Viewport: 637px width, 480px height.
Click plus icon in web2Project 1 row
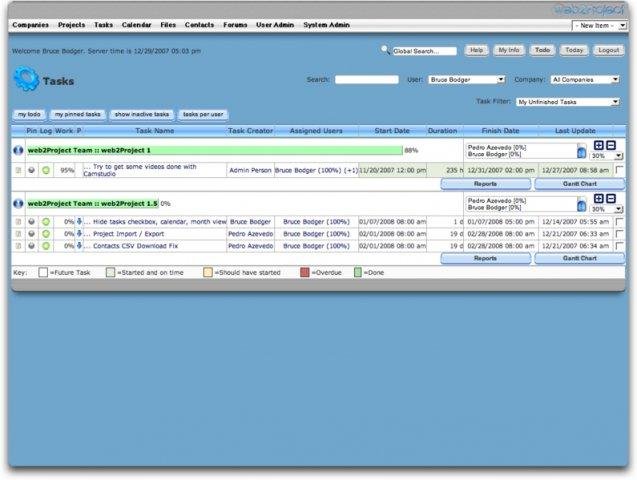point(598,145)
